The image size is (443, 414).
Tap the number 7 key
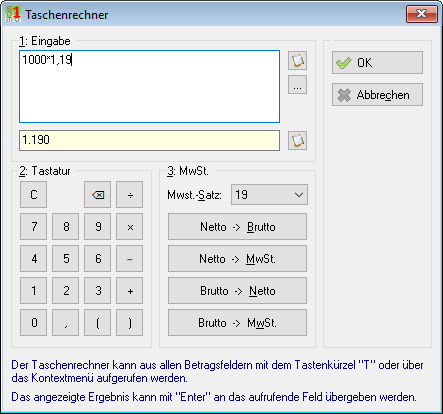(x=33, y=227)
